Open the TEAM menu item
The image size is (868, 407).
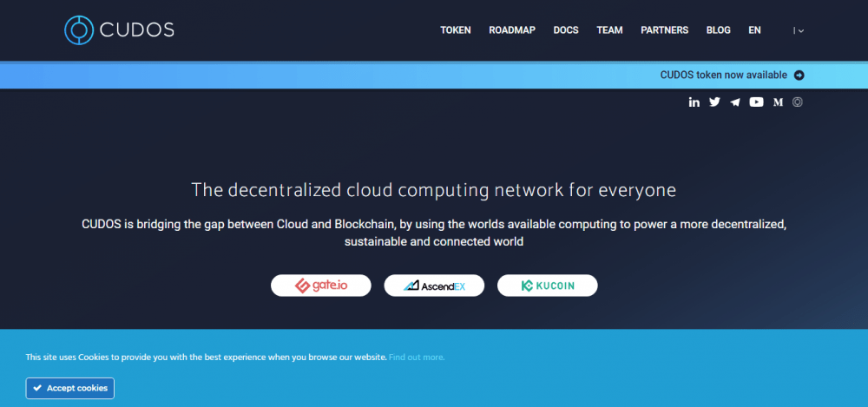609,30
